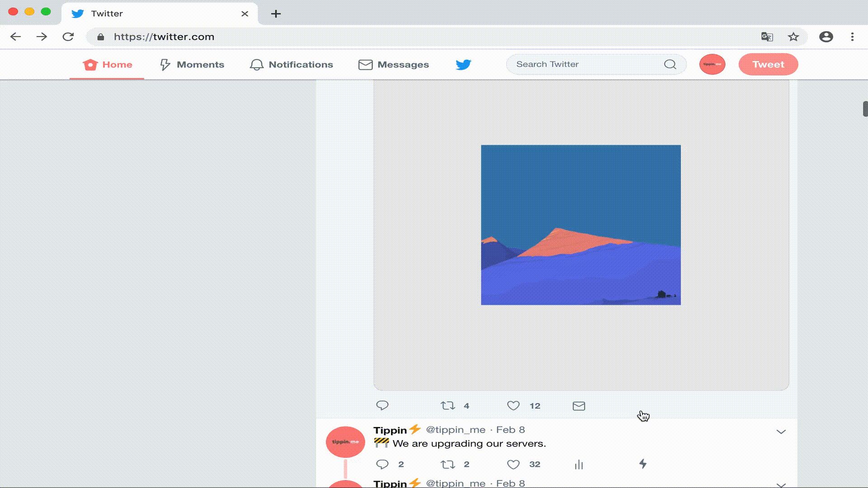Open the profile avatar menu in navbar
This screenshot has height=488, width=868.
[x=712, y=64]
